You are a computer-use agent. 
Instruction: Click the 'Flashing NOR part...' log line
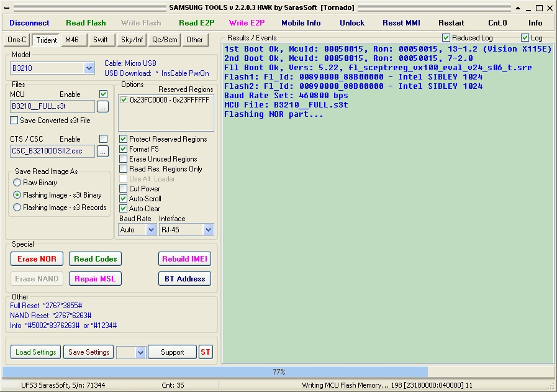point(274,114)
